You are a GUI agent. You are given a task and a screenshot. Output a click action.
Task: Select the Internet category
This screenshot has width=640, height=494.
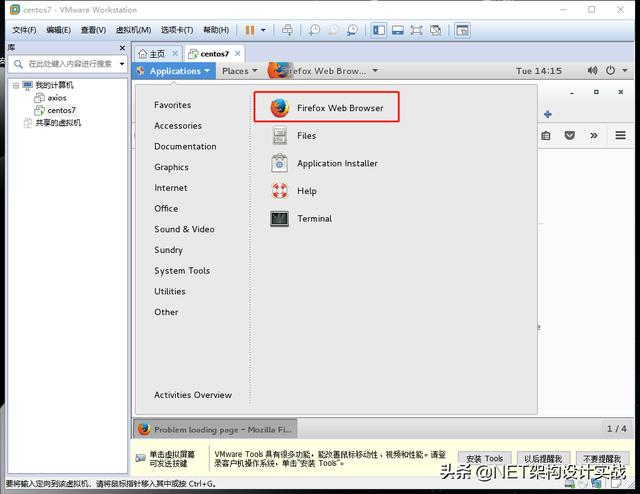click(x=171, y=188)
